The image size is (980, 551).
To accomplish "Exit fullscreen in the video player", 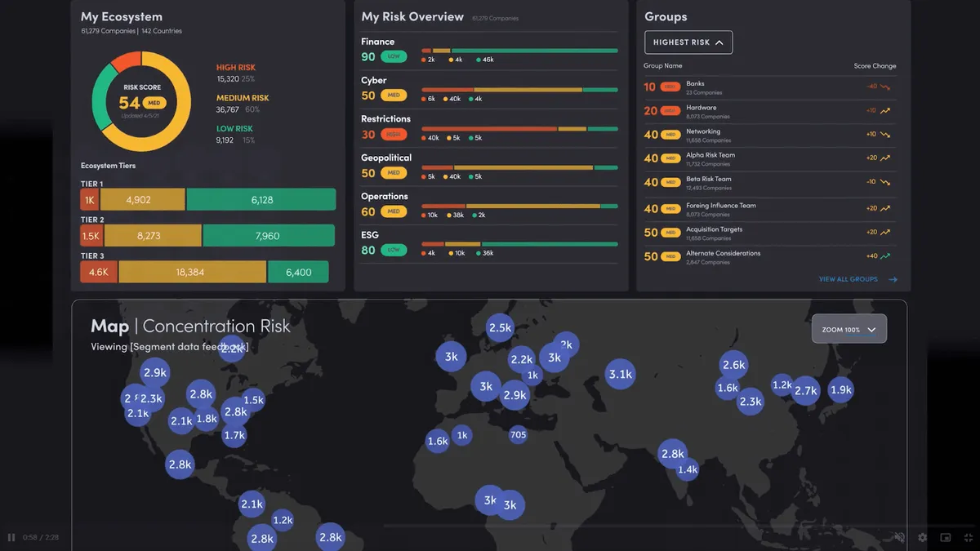I will (x=968, y=537).
